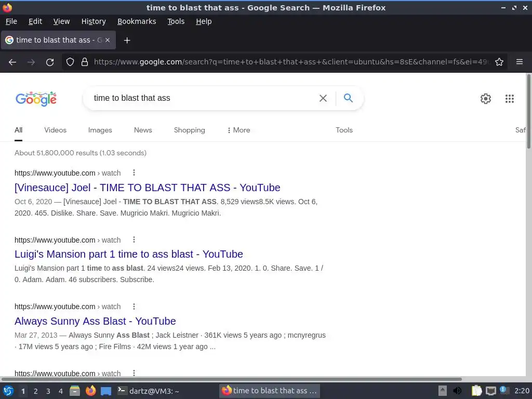Expand the More search categories

point(238,130)
